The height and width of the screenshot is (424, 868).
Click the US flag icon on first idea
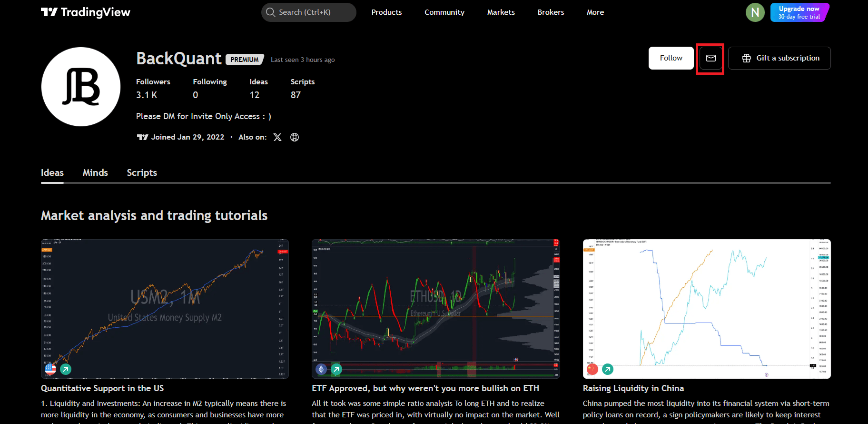pyautogui.click(x=50, y=369)
